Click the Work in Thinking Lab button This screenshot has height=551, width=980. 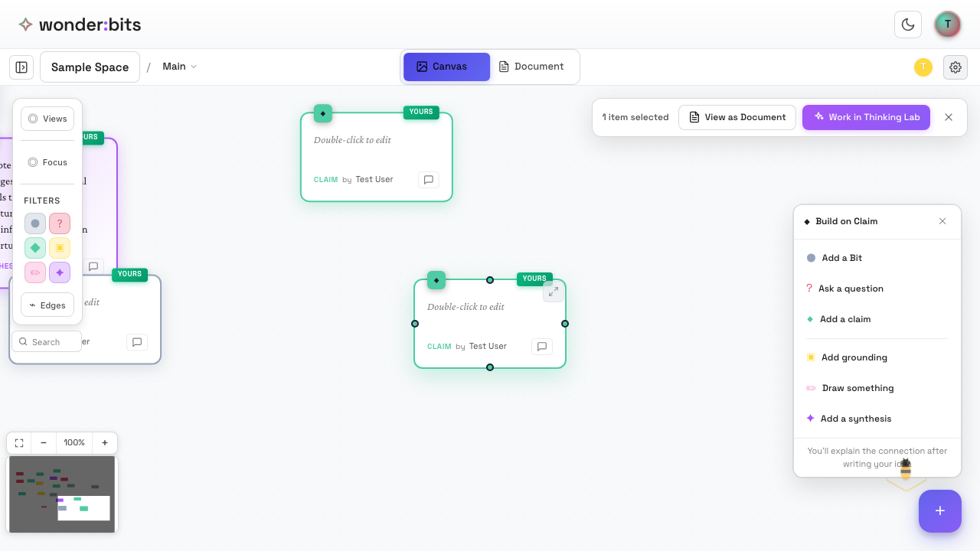pos(866,117)
